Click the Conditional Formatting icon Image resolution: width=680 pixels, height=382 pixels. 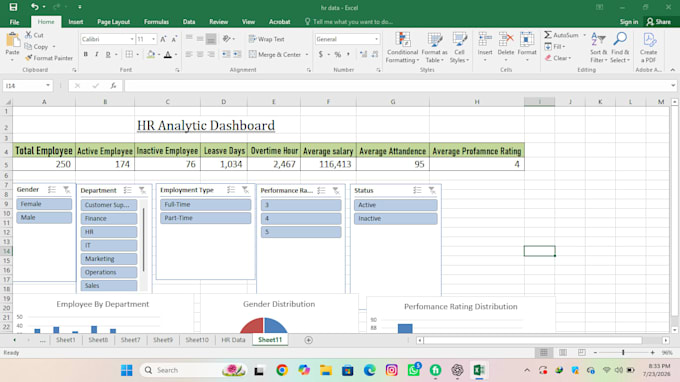(x=402, y=40)
